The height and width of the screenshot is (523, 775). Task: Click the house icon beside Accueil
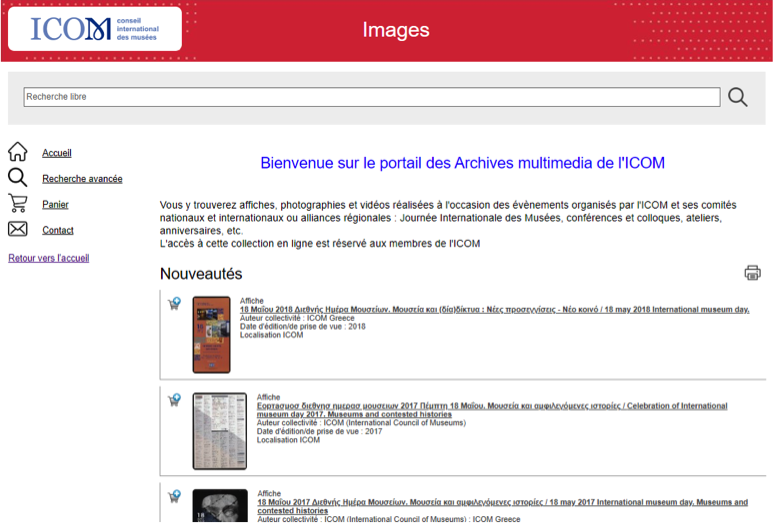tap(17, 152)
